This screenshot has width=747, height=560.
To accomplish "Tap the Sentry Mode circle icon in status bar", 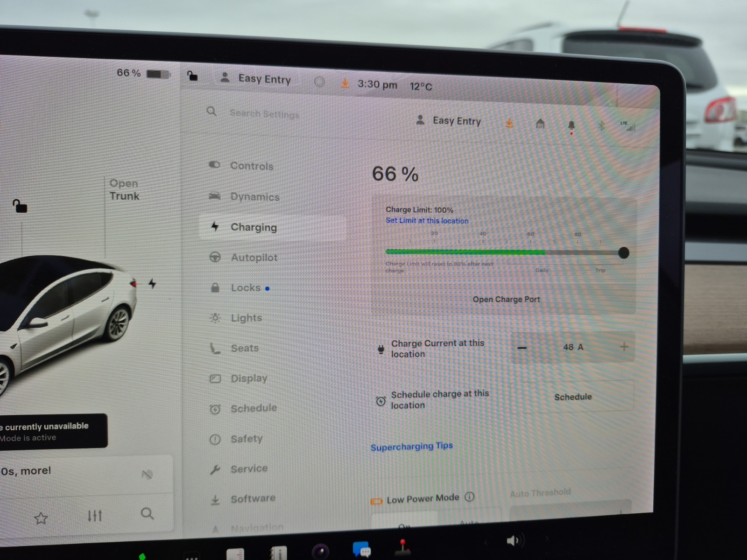I will [x=319, y=82].
